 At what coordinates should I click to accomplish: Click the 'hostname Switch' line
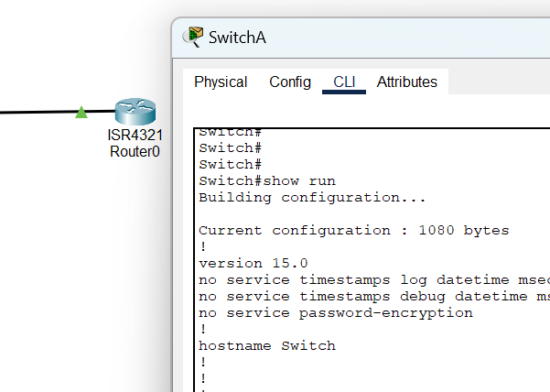coord(267,346)
